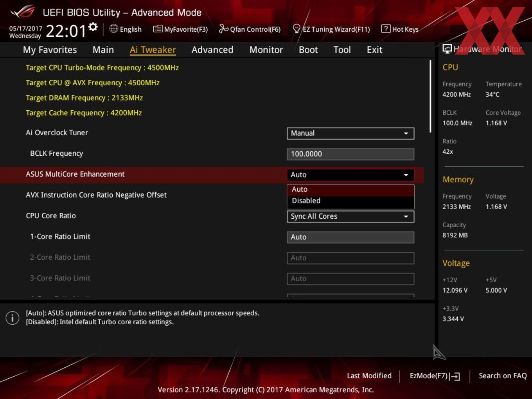532x399 pixels.
Task: Click Target DRAM Frequency : 2133MHz text
Action: 84,98
